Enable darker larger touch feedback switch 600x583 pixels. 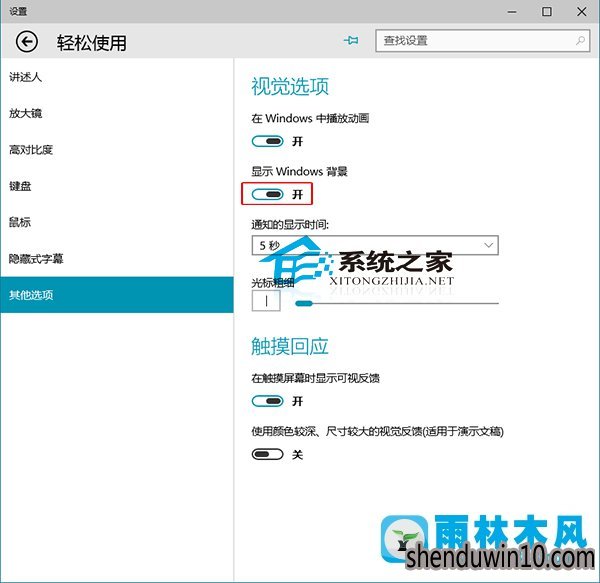pos(267,454)
